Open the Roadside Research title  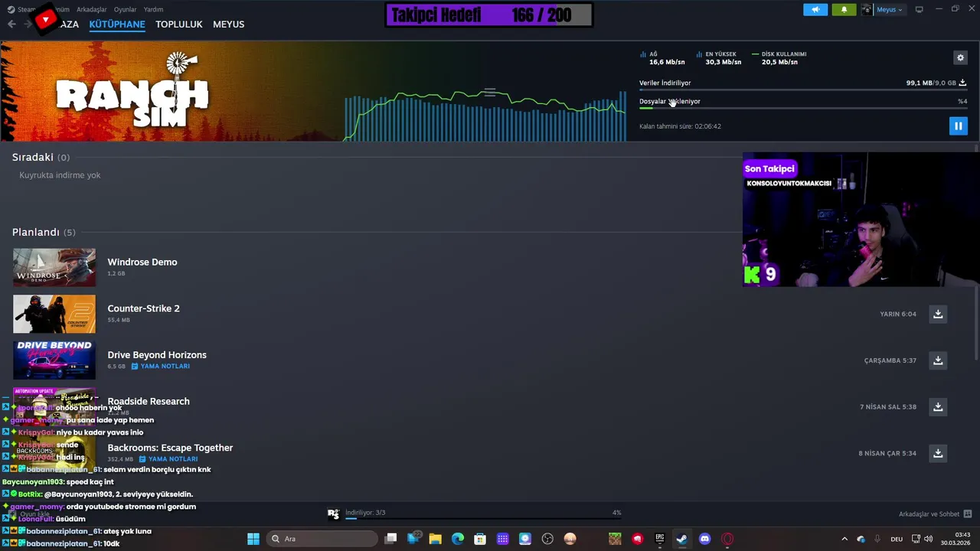149,401
